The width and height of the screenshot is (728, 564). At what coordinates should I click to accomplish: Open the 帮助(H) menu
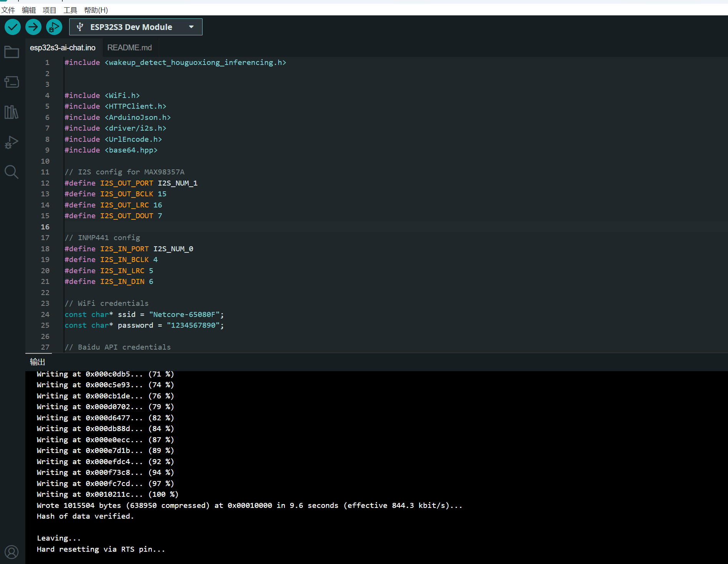96,10
